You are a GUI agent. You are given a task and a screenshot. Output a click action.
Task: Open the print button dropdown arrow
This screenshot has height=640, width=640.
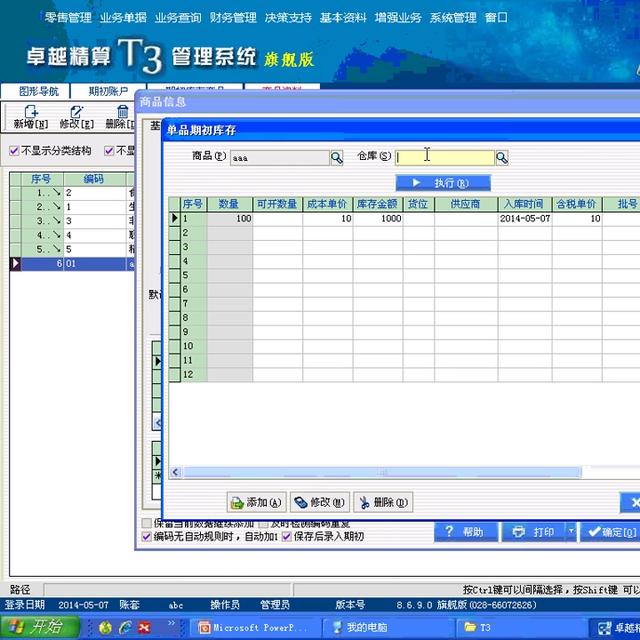571,532
